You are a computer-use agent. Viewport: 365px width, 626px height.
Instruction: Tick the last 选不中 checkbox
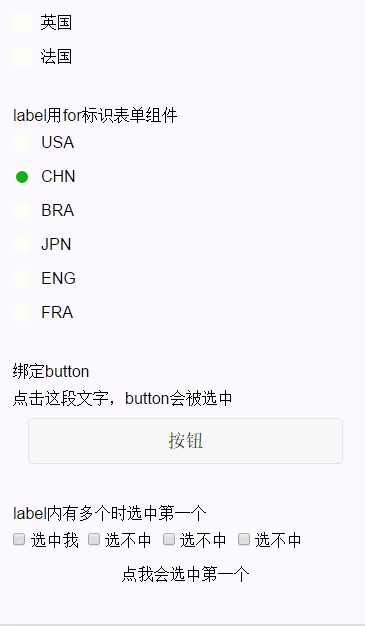click(x=244, y=539)
